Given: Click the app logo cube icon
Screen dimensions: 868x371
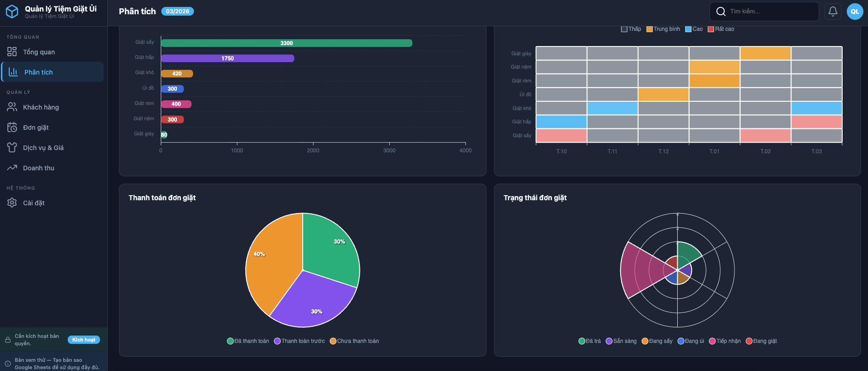Looking at the screenshot, I should (12, 12).
